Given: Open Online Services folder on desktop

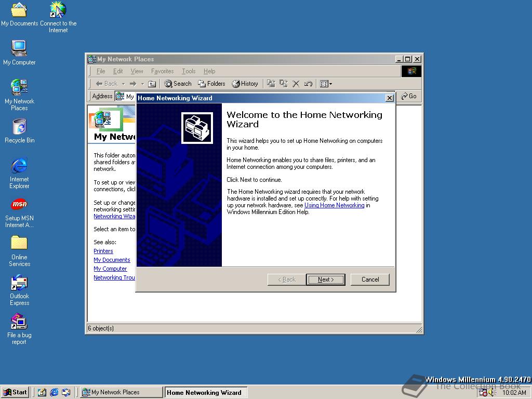Looking at the screenshot, I should (x=19, y=251).
